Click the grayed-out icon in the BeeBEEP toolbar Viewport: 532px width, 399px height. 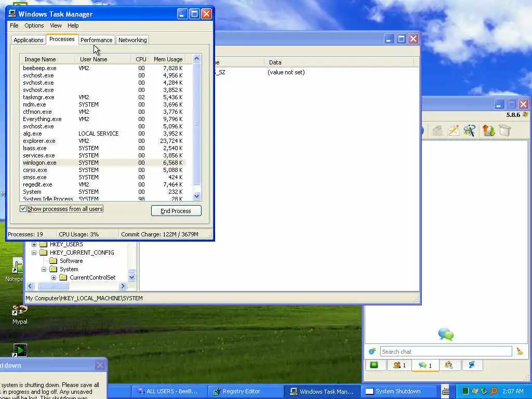[x=437, y=130]
